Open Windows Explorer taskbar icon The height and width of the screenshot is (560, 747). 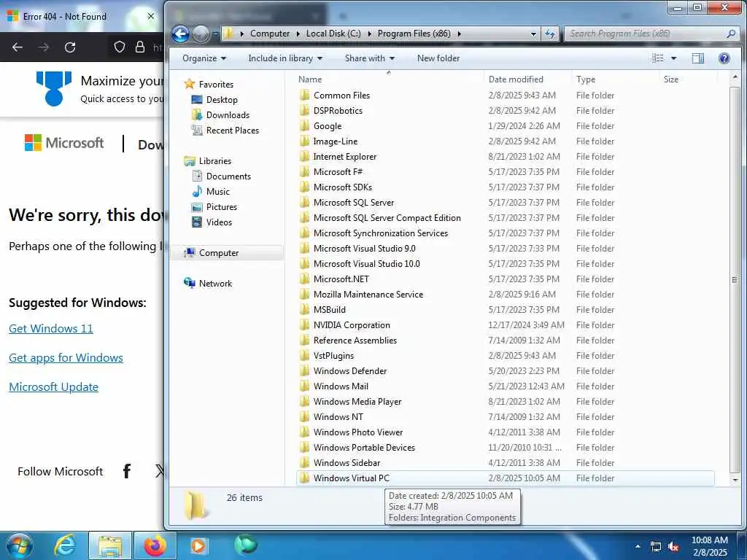pos(110,545)
